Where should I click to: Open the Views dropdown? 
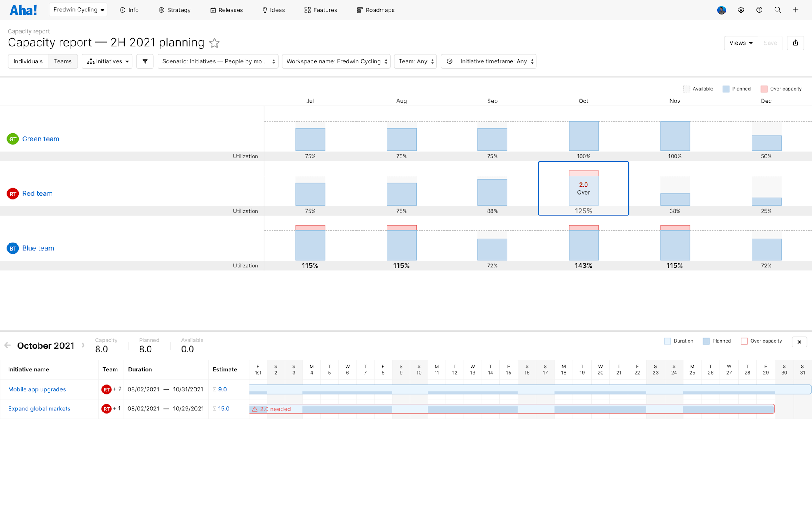pos(741,43)
